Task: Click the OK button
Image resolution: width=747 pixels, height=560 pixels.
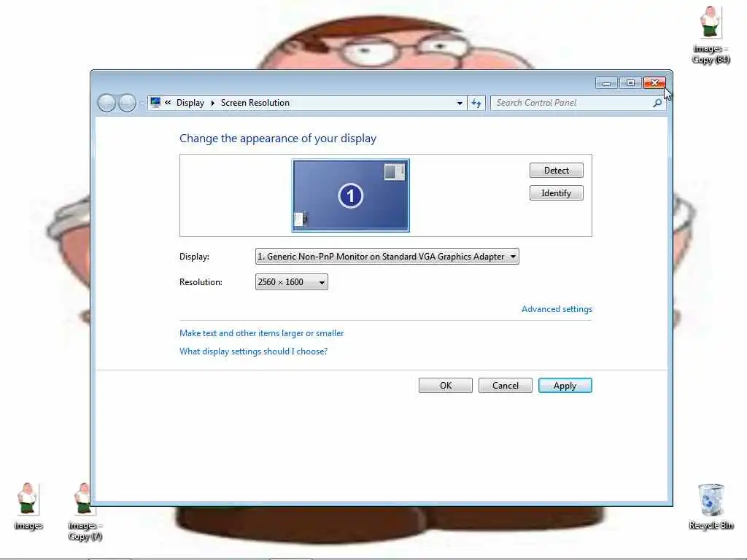Action: [x=446, y=386]
